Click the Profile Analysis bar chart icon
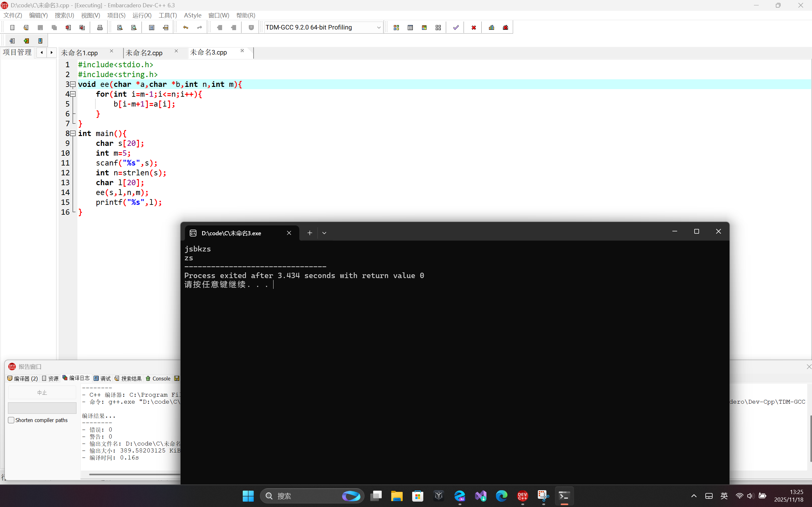 pos(492,28)
